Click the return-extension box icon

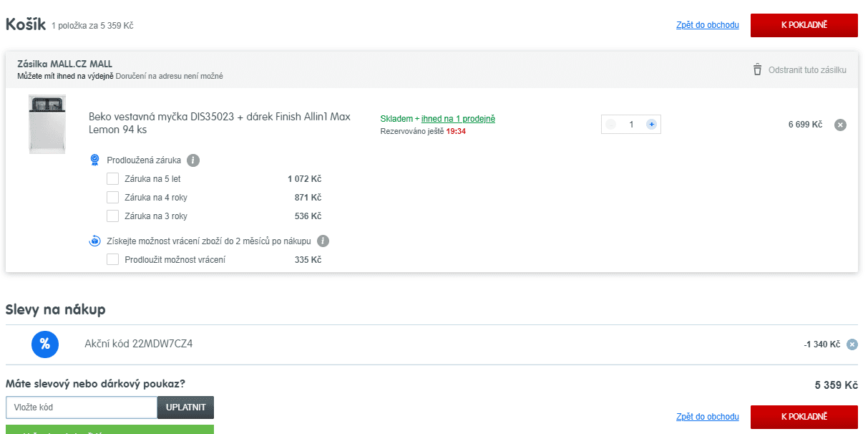pos(94,241)
